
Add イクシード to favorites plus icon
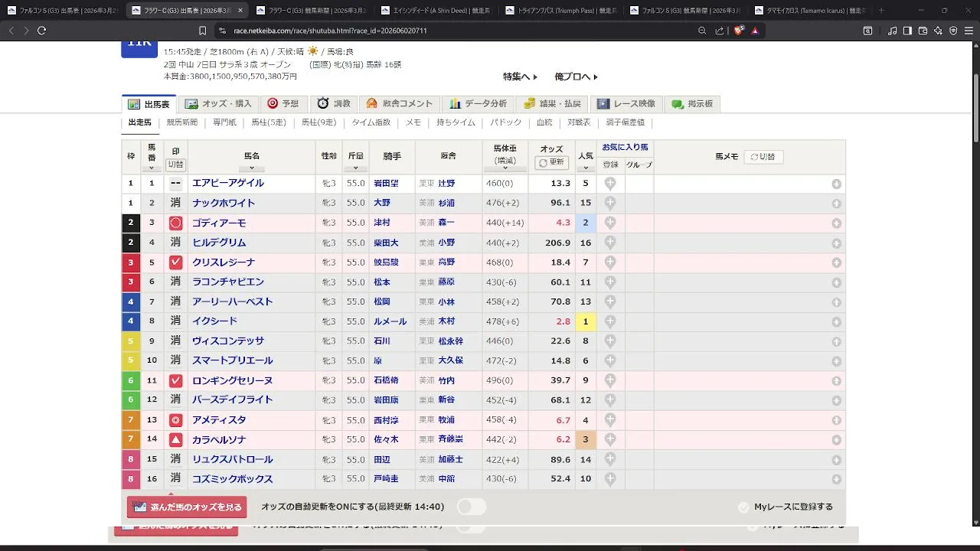point(610,321)
